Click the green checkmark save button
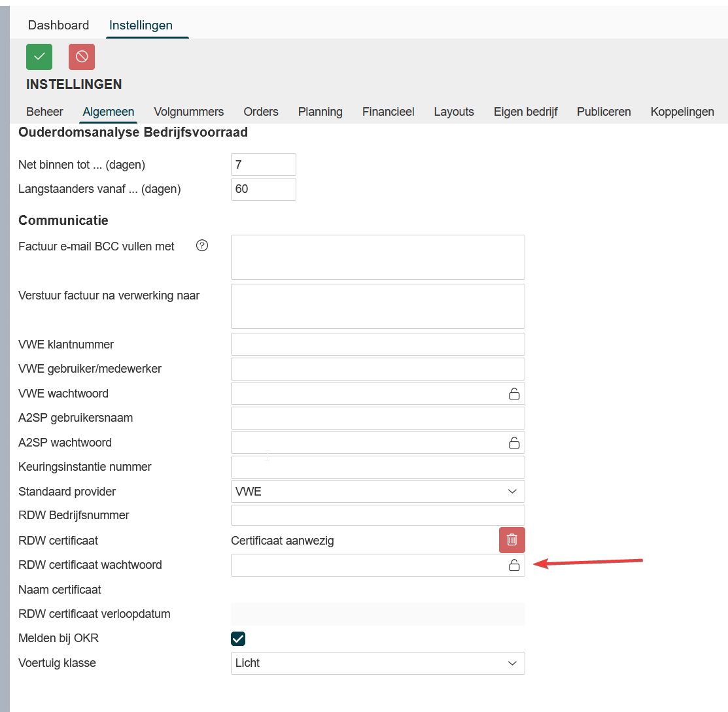This screenshot has width=728, height=712. click(x=39, y=57)
